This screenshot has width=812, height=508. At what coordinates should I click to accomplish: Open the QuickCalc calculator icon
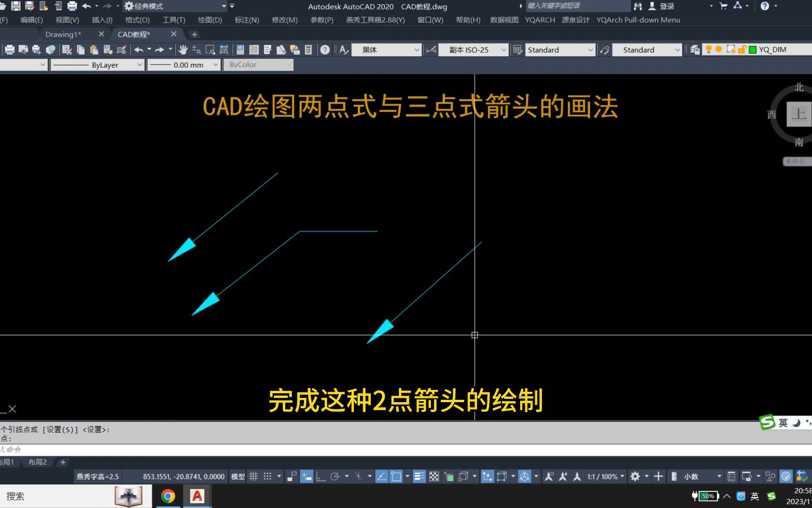click(308, 50)
